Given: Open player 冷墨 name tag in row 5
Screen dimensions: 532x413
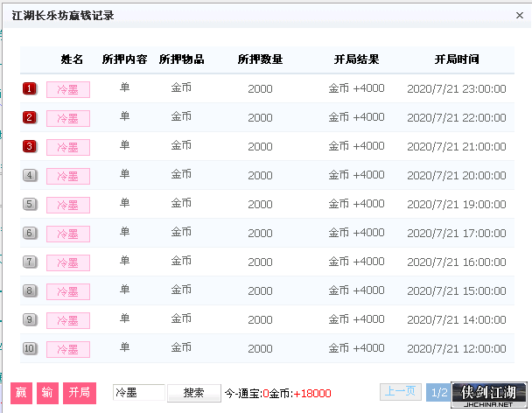Looking at the screenshot, I should (x=68, y=205).
